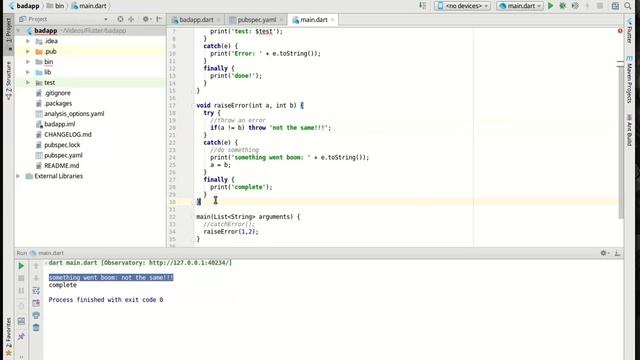Pin the Run tab with pin icon

click(21, 336)
